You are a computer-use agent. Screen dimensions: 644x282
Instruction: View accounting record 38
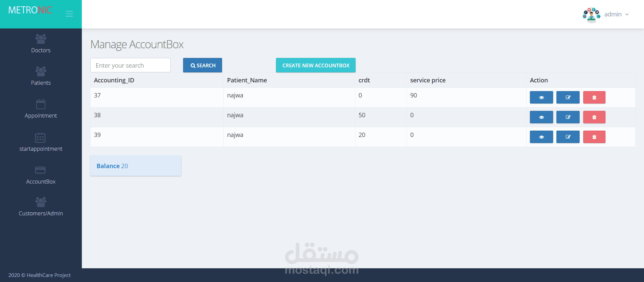tap(541, 117)
